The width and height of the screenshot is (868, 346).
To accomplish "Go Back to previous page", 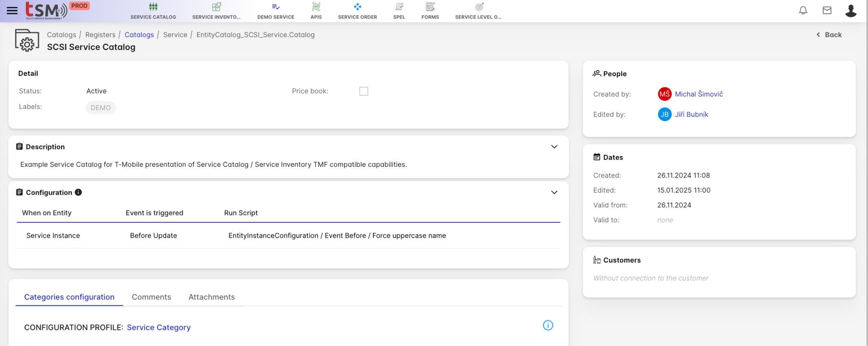I will pos(829,35).
